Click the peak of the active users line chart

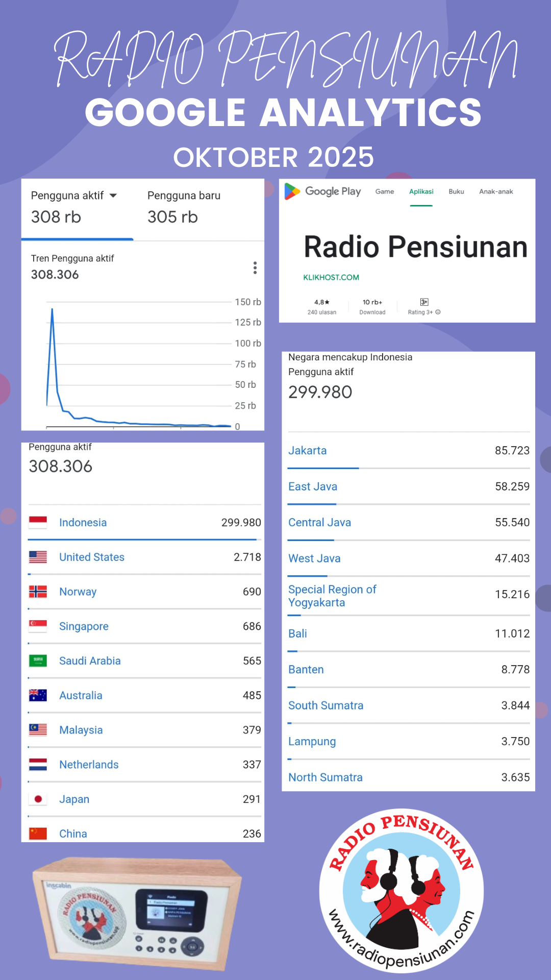point(52,309)
